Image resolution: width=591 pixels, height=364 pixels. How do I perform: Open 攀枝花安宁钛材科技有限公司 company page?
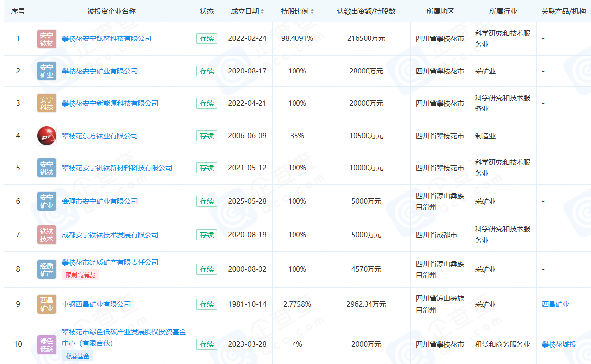click(x=107, y=38)
